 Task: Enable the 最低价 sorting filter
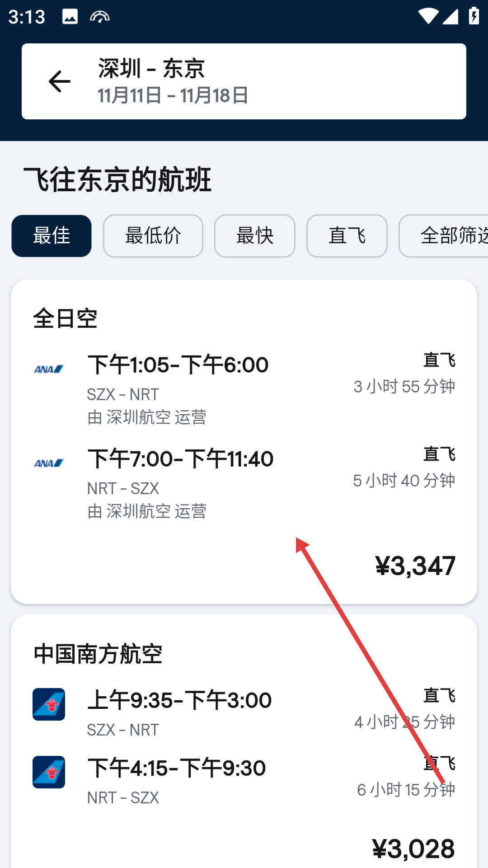click(153, 236)
